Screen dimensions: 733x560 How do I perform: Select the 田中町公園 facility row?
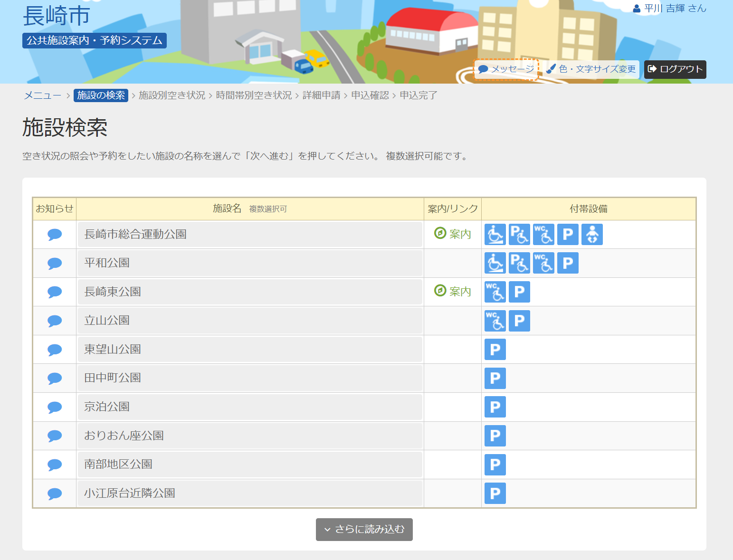coord(250,378)
